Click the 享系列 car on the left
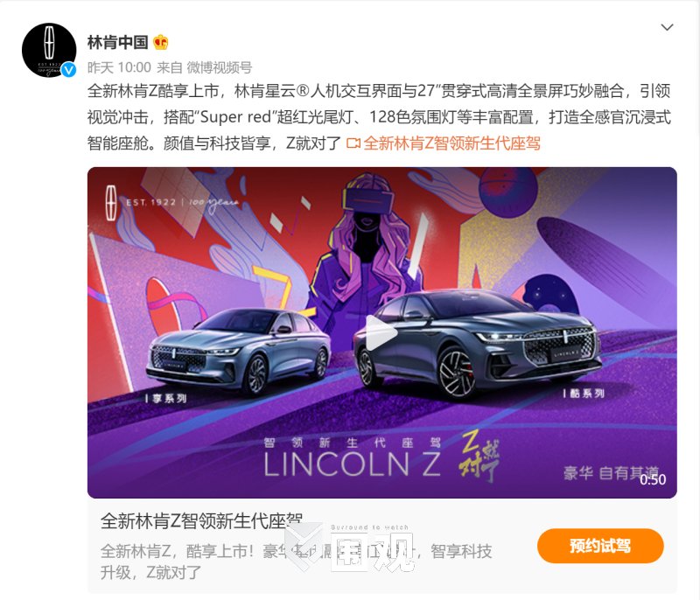700x600 pixels. coord(239,351)
